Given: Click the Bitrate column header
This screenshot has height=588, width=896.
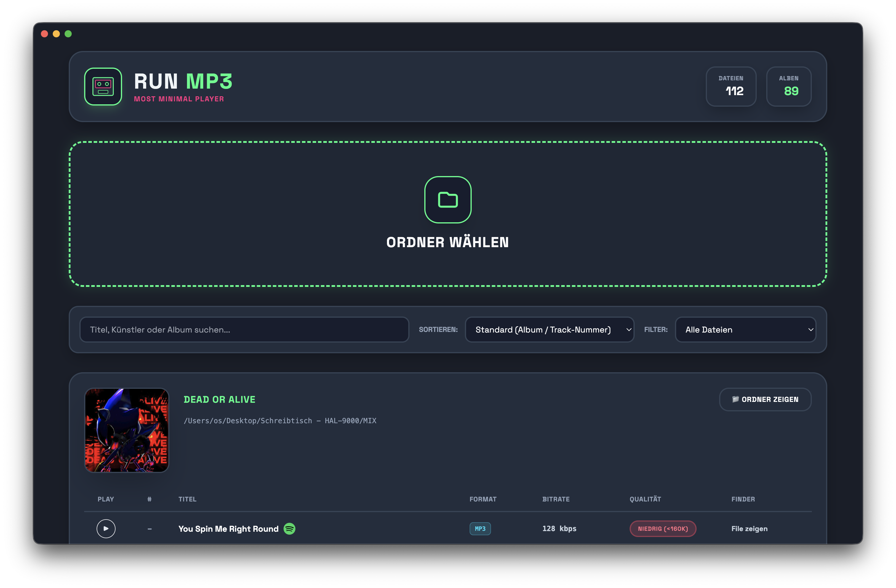Looking at the screenshot, I should (556, 499).
